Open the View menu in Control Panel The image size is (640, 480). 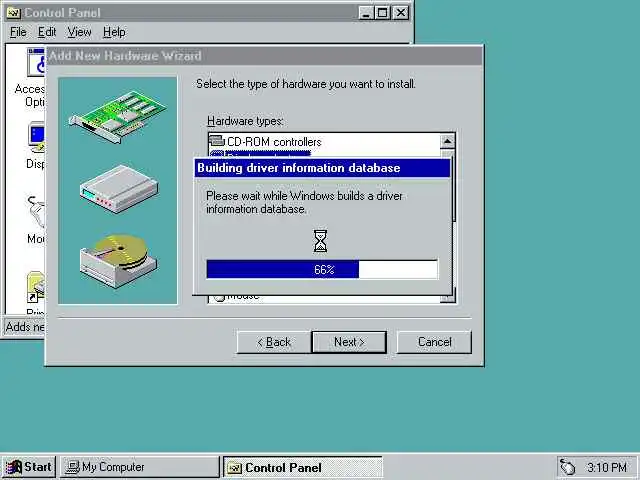coord(79,32)
